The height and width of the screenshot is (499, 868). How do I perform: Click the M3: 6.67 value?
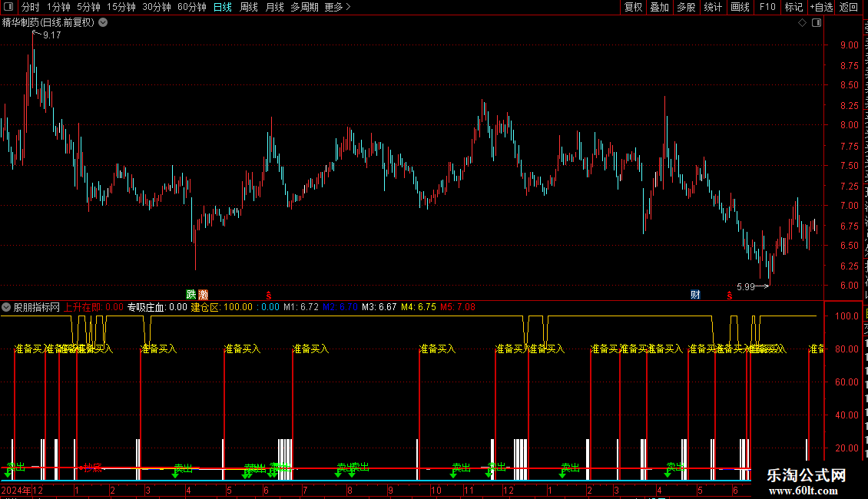[x=379, y=307]
